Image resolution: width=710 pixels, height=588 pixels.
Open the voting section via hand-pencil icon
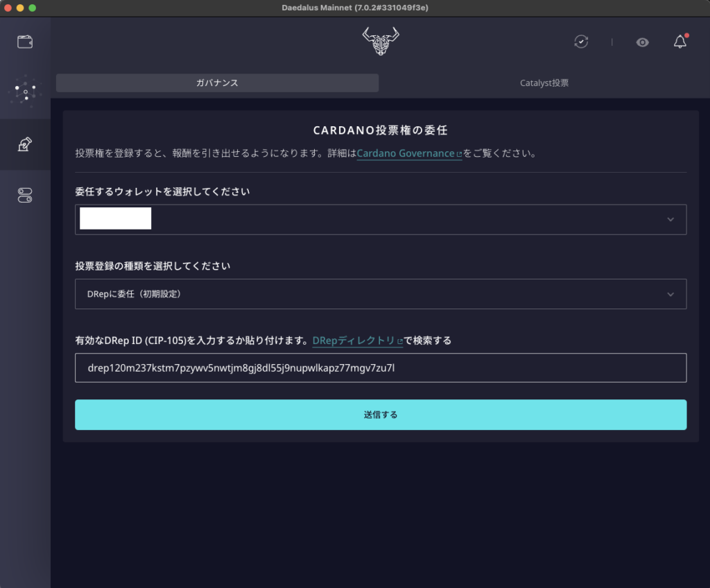(x=25, y=144)
